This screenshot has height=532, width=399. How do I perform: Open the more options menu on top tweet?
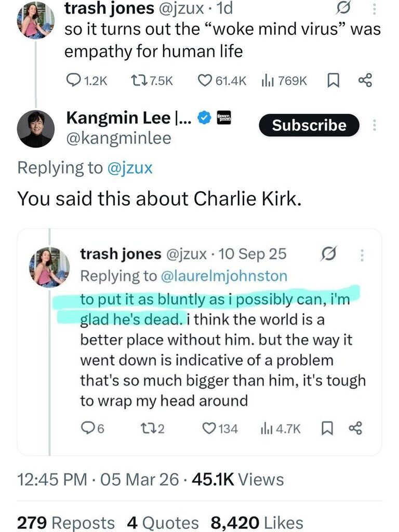374,8
